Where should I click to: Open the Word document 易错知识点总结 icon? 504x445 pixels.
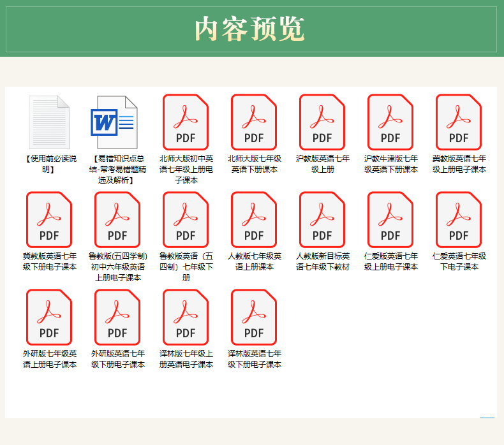click(x=114, y=122)
